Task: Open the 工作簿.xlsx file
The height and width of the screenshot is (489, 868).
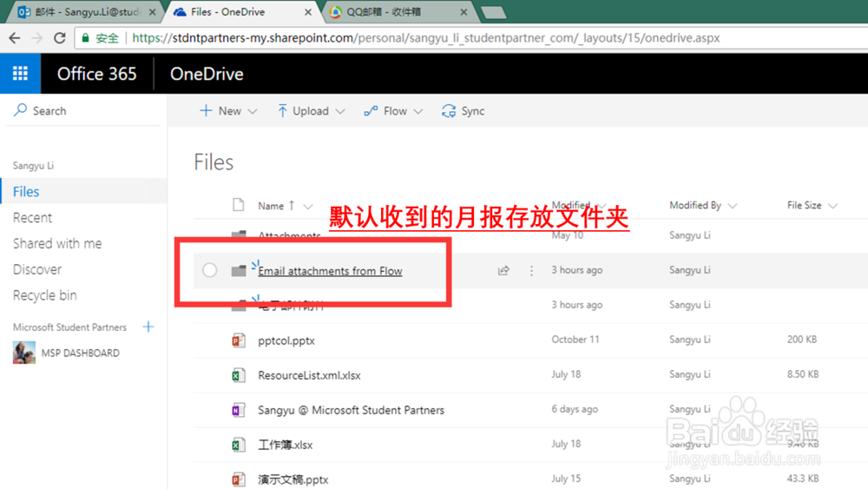Action: [x=285, y=445]
